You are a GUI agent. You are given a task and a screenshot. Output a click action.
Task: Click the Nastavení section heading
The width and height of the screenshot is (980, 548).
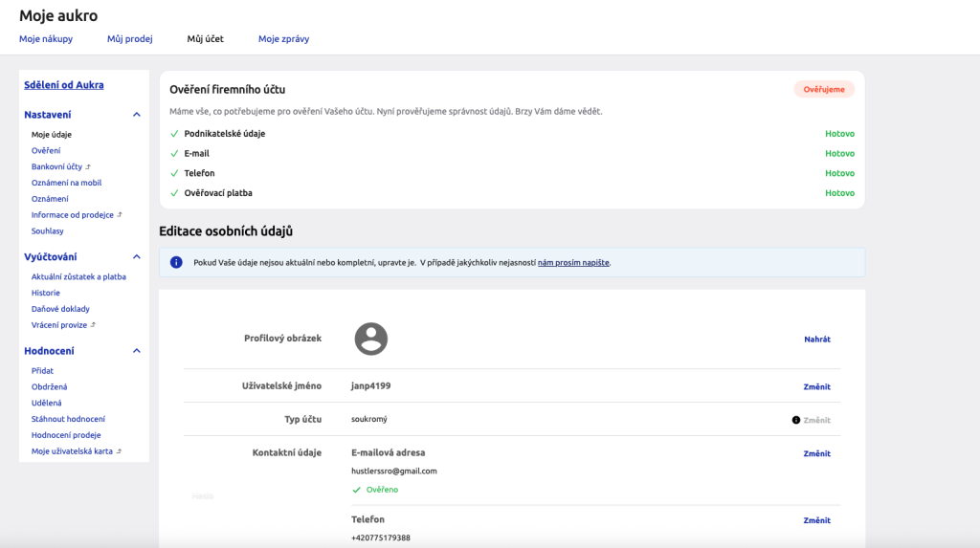pyautogui.click(x=48, y=115)
